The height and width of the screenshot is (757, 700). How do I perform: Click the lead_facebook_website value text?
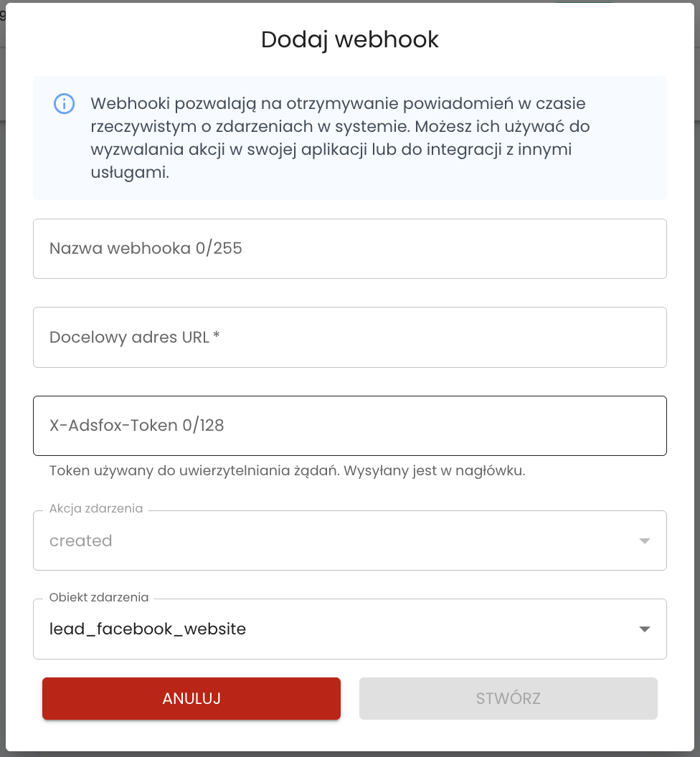click(x=148, y=629)
